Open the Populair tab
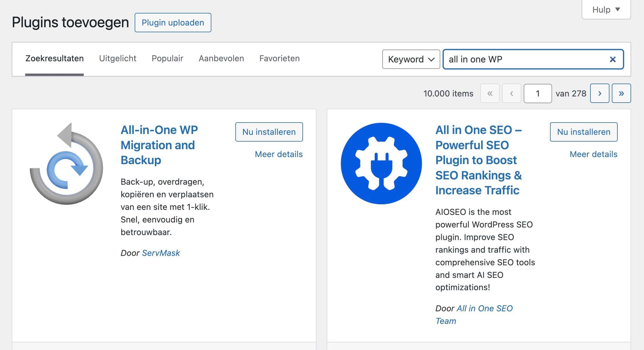Screen dimensions: 644x350 point(167,58)
